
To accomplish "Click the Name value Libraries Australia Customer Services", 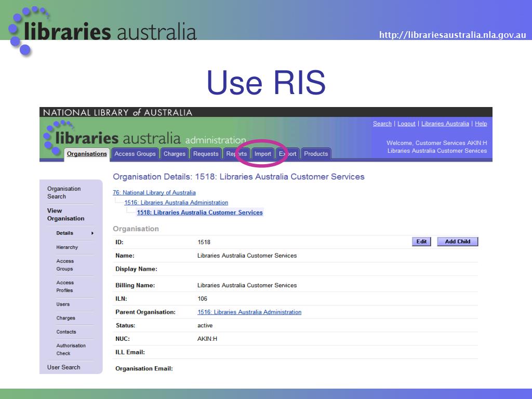I will click(x=247, y=256).
